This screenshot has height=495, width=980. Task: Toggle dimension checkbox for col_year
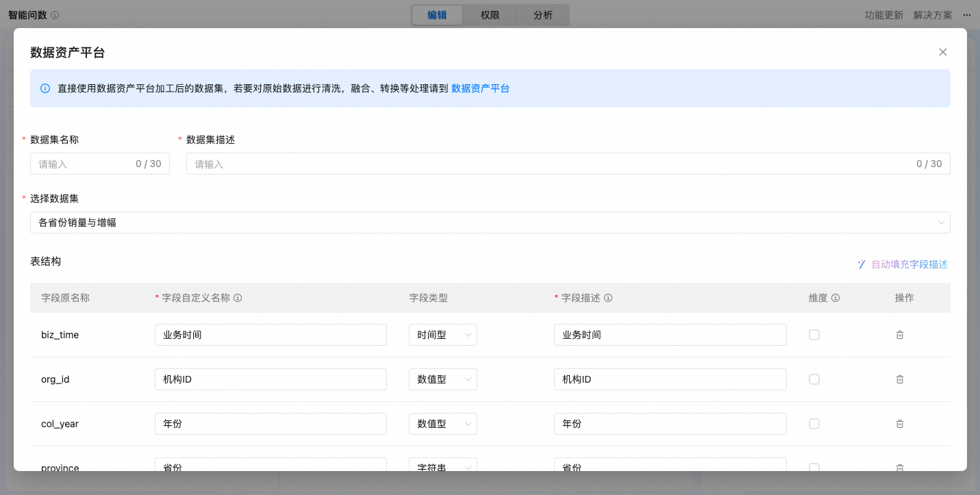(x=814, y=424)
